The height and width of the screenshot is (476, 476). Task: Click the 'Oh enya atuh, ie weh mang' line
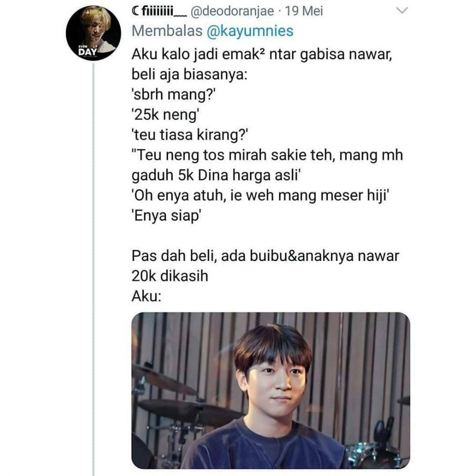(260, 196)
